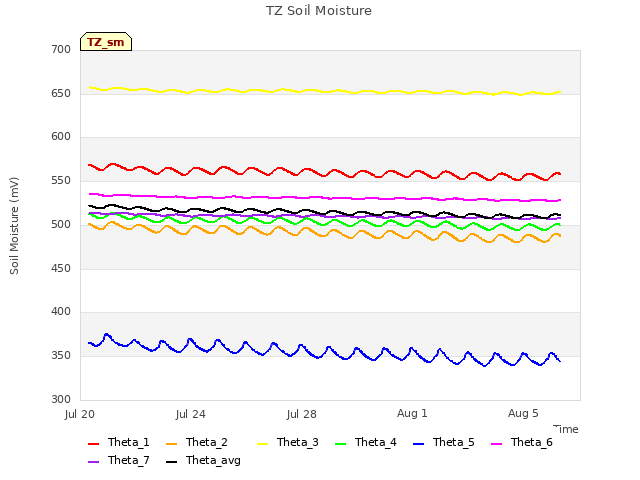
Task: Select the Theta_2 legend entry
Action: (197, 442)
